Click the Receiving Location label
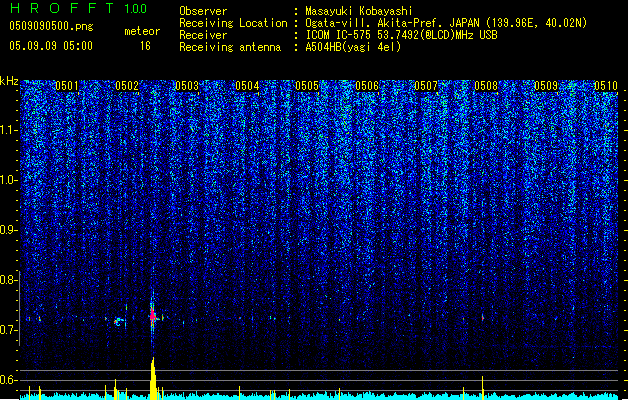 point(233,23)
